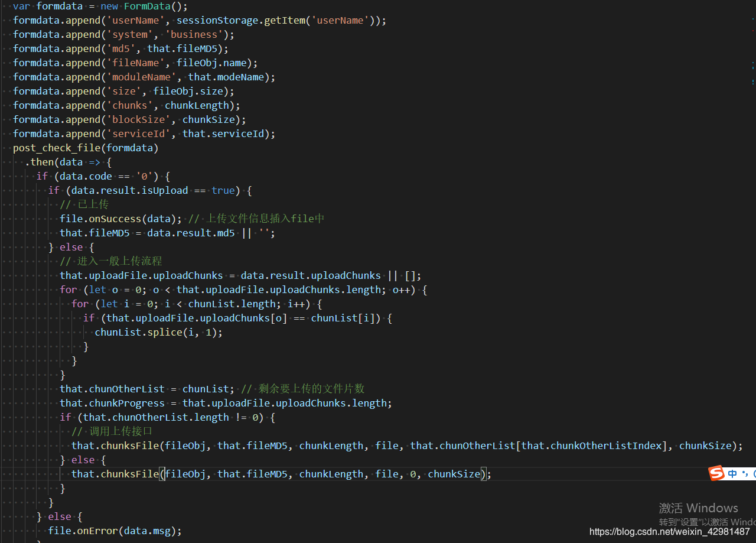Click the 'for (let i = 0' loop line
This screenshot has height=543, width=756.
(197, 304)
